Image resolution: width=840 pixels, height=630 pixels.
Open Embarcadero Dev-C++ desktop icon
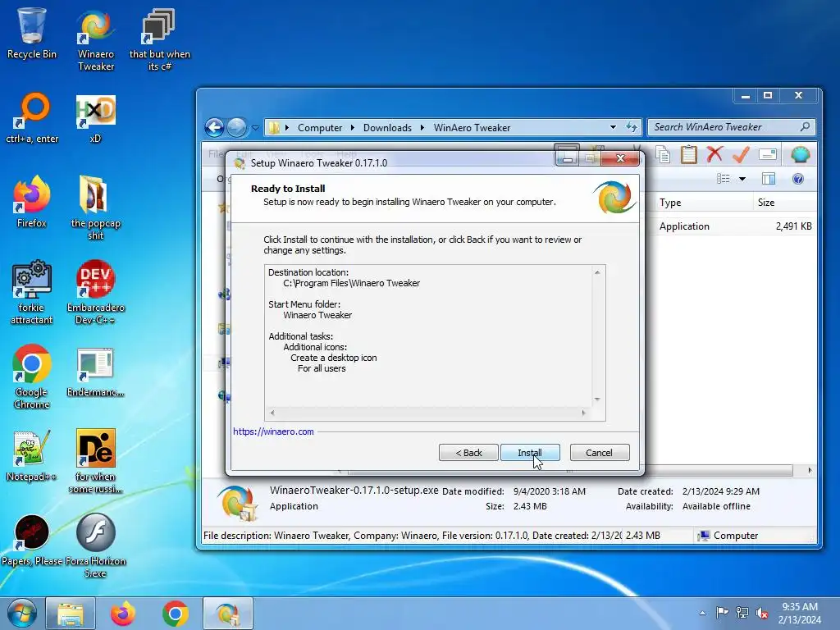point(95,293)
